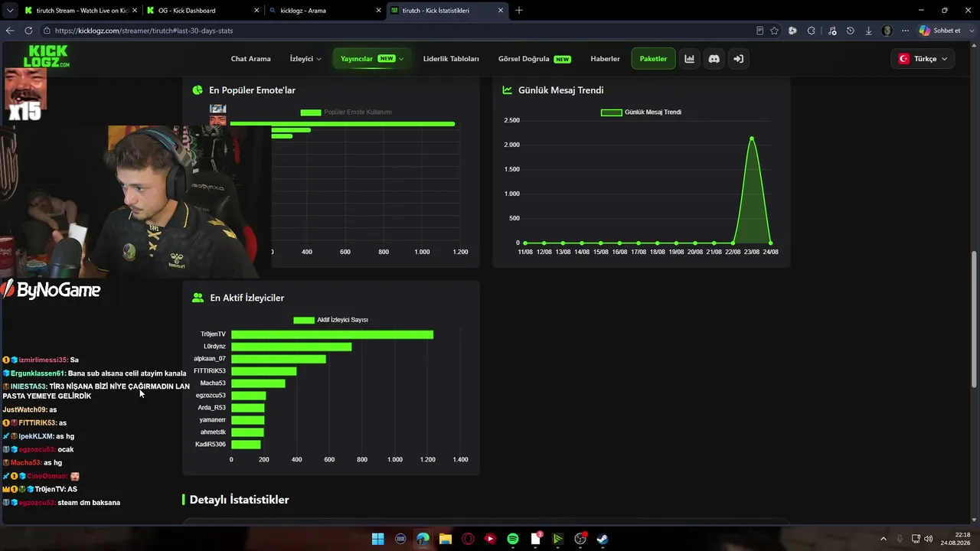The image size is (980, 551).
Task: Open the Windows Start menu
Action: coord(377,539)
